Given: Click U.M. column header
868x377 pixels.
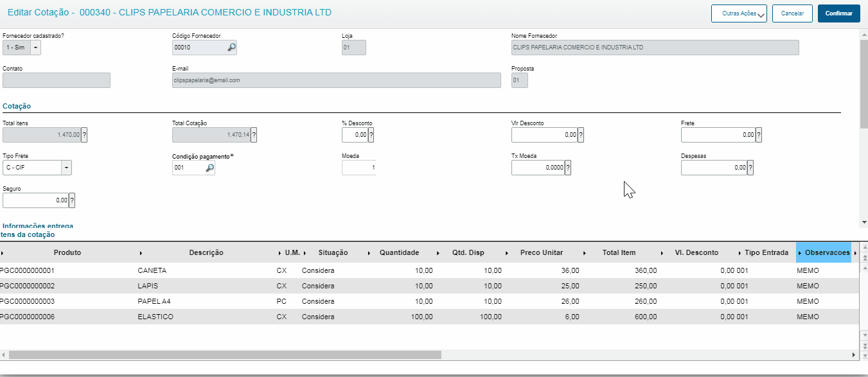Looking at the screenshot, I should point(292,252).
